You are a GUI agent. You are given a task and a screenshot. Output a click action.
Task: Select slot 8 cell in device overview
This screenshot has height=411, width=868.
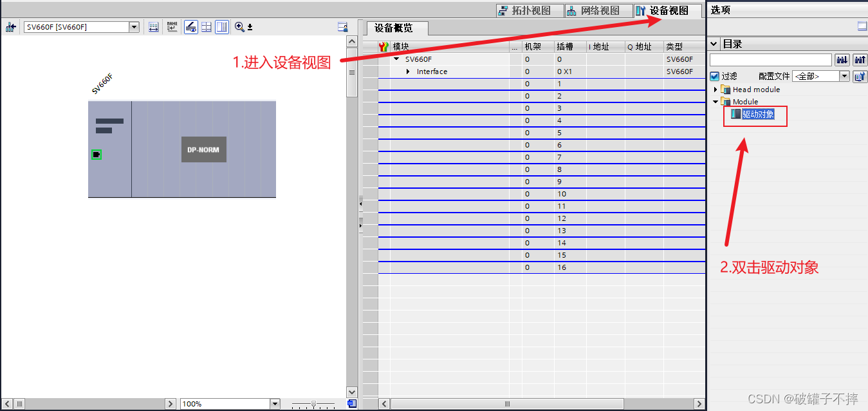point(570,169)
